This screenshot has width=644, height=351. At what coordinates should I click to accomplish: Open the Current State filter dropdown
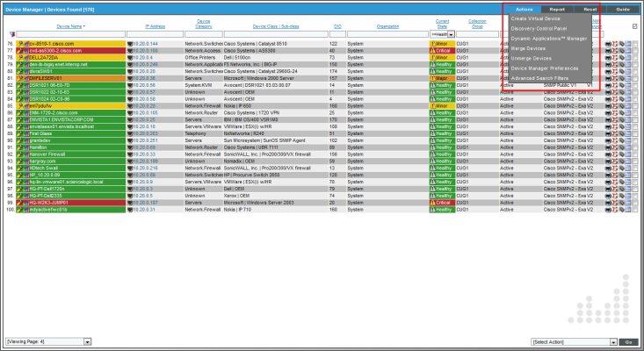point(441,34)
